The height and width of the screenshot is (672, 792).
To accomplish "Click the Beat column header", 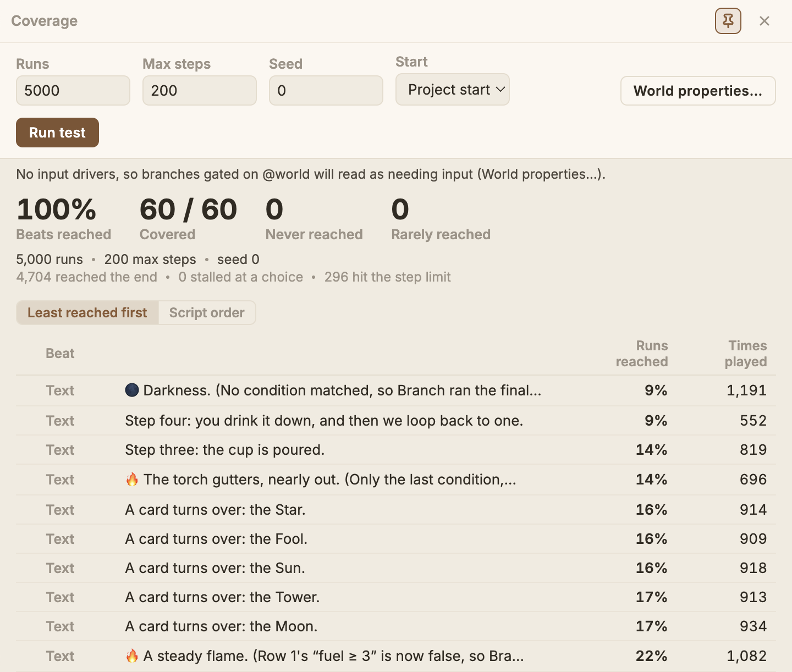I will pyautogui.click(x=60, y=354).
